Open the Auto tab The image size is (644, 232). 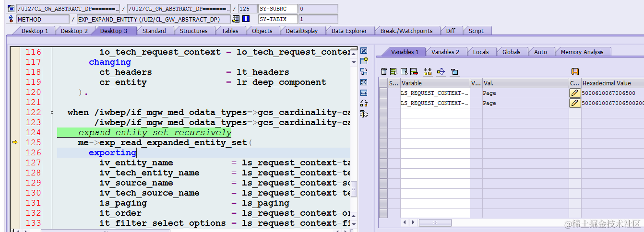540,52
